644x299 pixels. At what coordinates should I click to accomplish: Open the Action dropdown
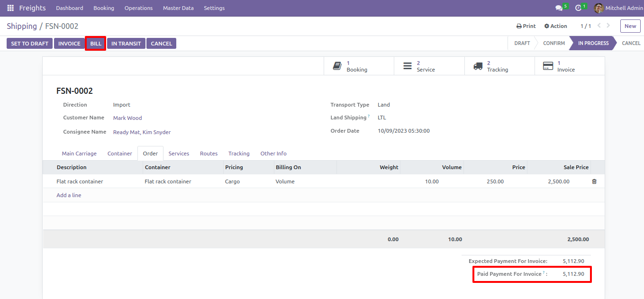[x=556, y=26]
